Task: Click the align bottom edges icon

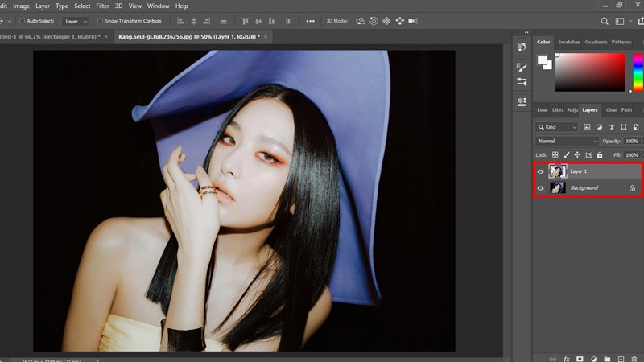Action: [x=271, y=21]
